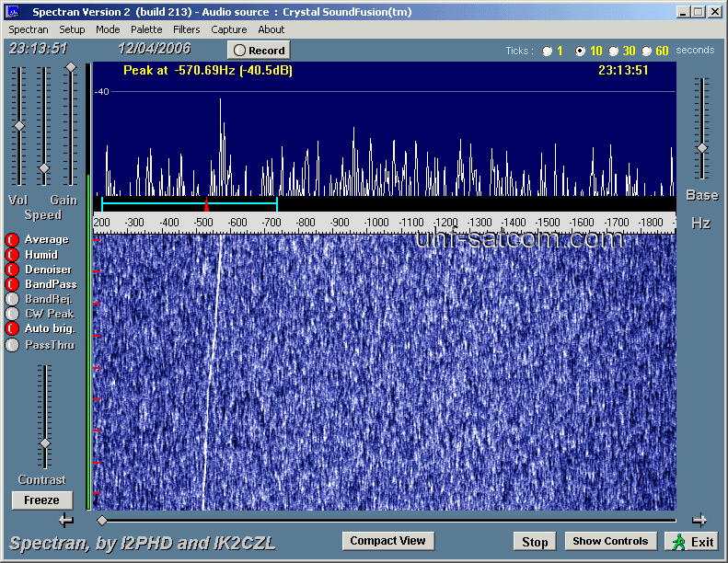Click the Stop button
The image size is (728, 563).
pyautogui.click(x=535, y=542)
